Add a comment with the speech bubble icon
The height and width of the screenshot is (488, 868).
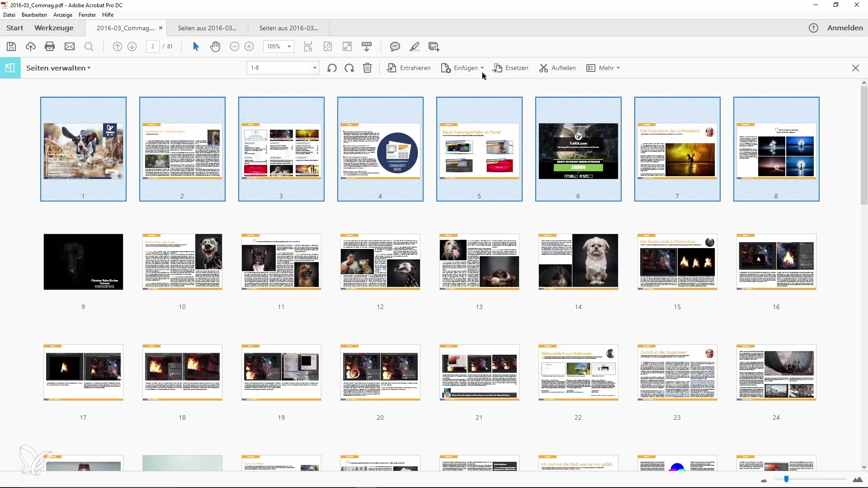tap(395, 47)
